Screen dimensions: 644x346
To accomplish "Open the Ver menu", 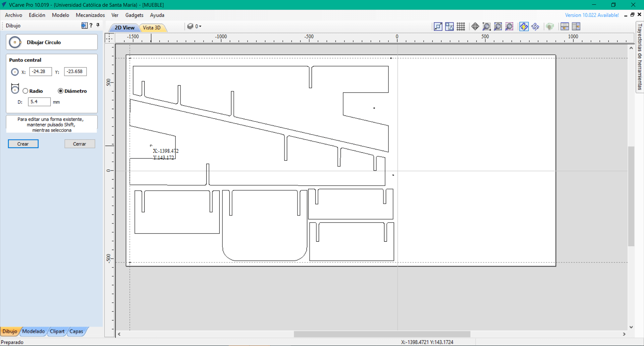I will pos(115,15).
